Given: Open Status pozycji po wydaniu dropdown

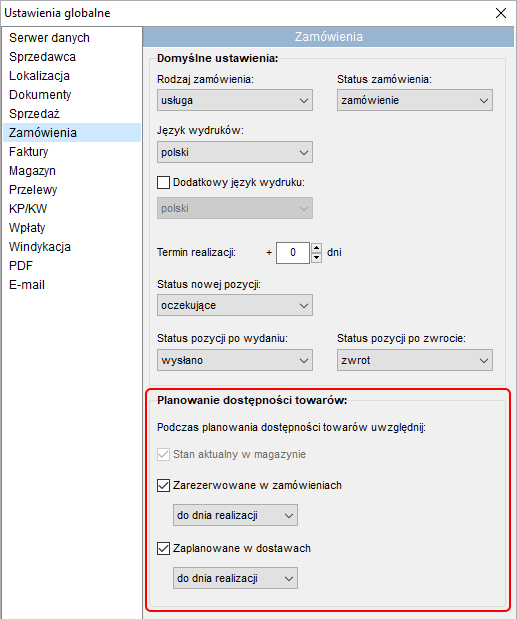Looking at the screenshot, I should [235, 360].
